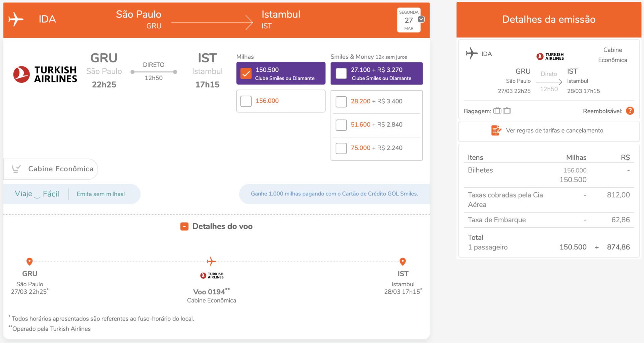This screenshot has width=644, height=343.
Task: Click the total 874,86 amount
Action: pyautogui.click(x=618, y=247)
